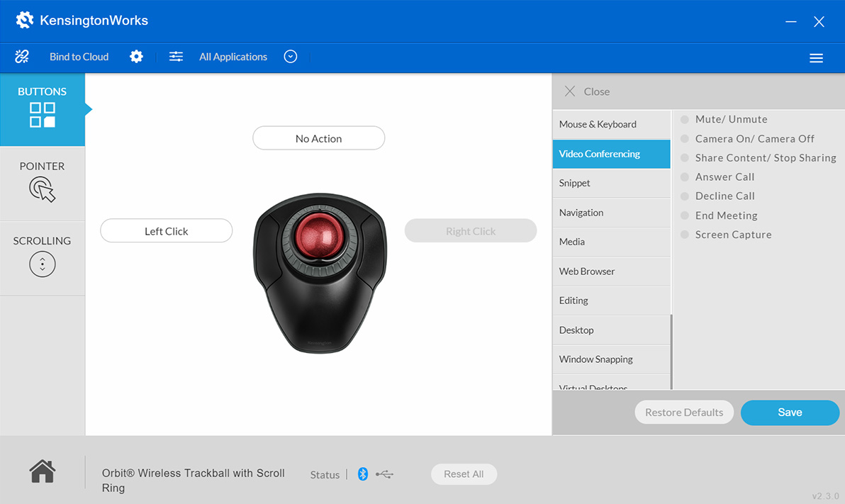This screenshot has height=504, width=845.
Task: Select Web Browser category
Action: (611, 271)
